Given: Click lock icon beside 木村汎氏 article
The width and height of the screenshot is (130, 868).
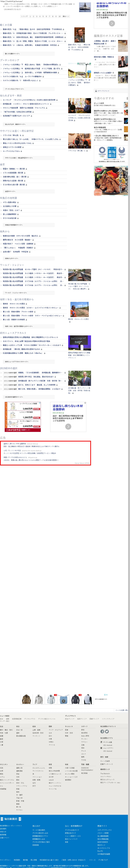Looking at the screenshot, I should (58, 45).
